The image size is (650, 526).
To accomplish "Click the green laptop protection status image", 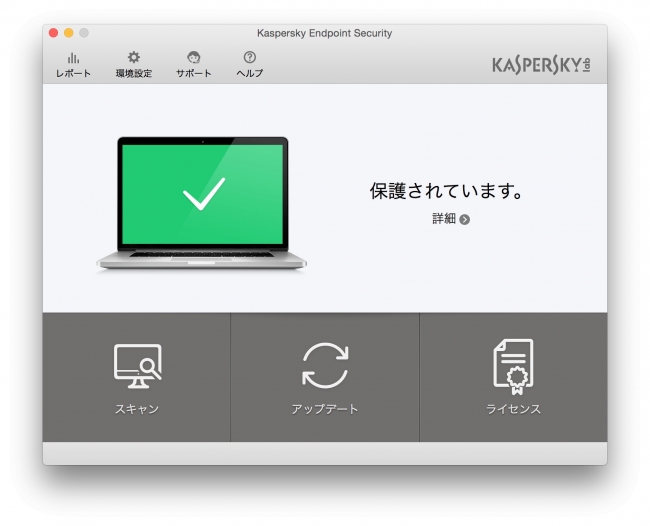I will tap(202, 203).
